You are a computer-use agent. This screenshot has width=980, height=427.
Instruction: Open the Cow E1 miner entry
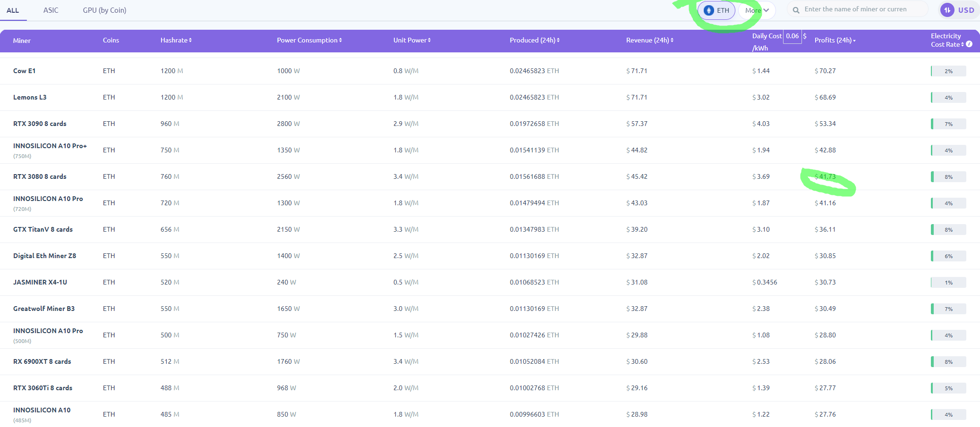pyautogui.click(x=25, y=71)
